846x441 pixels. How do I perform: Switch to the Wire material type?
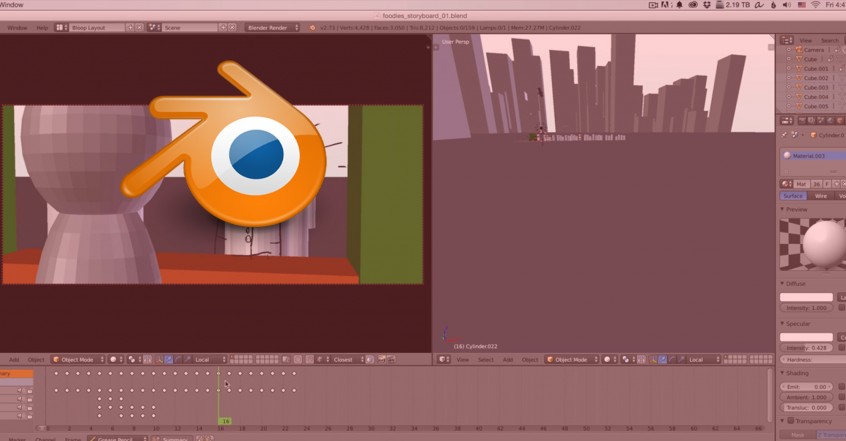click(x=821, y=196)
